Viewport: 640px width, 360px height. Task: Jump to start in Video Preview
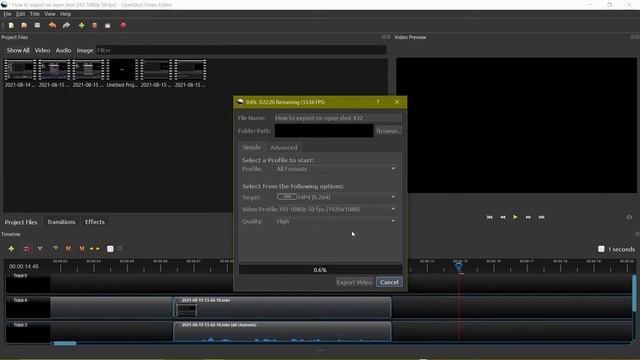pyautogui.click(x=489, y=217)
